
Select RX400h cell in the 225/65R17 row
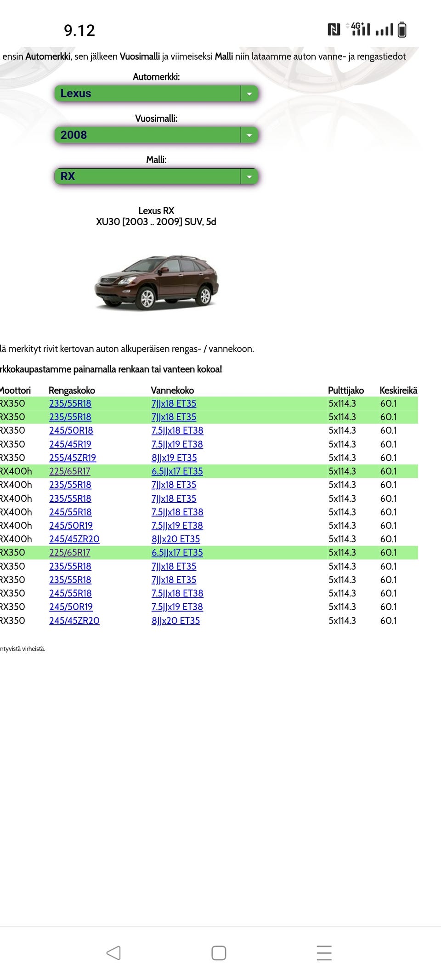[x=16, y=471]
